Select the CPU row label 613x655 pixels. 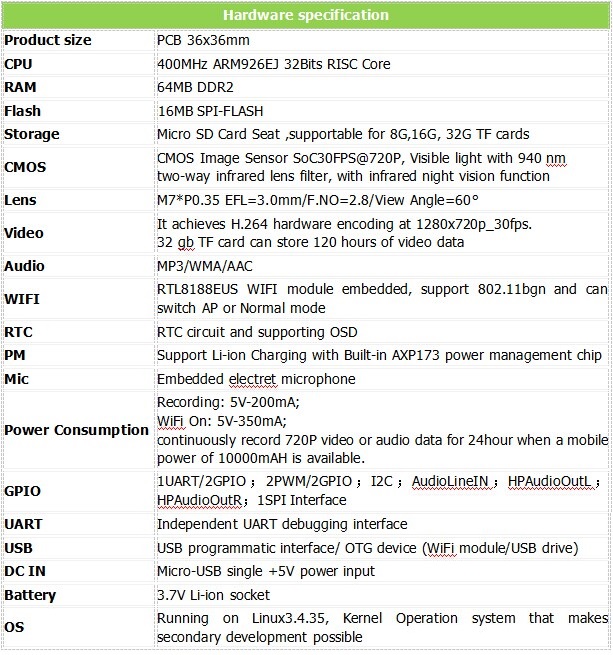coord(19,64)
